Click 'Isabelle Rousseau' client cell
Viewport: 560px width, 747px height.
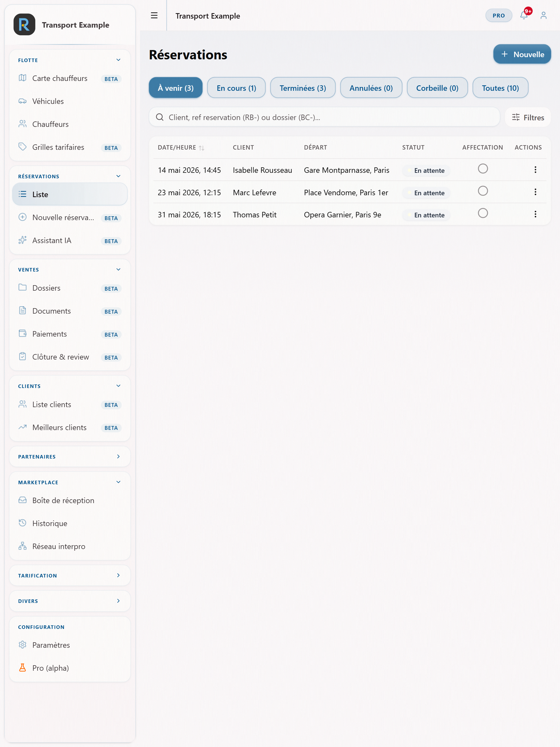(262, 170)
